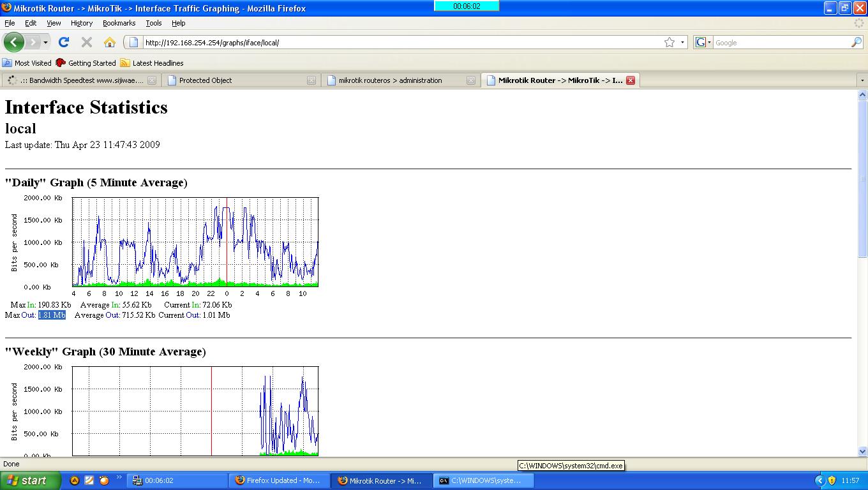Click the 11:57 system clock
This screenshot has width=868, height=490.
850,480
